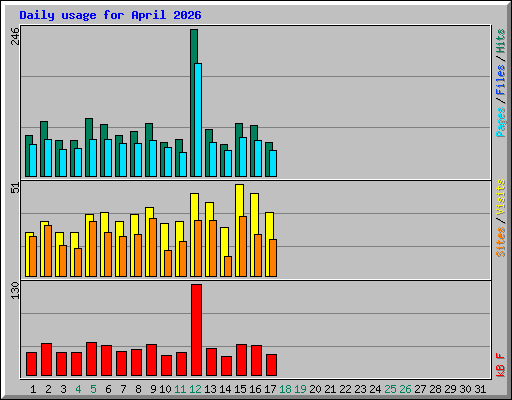The height and width of the screenshot is (400, 512).
Task: Select the orange sites bar for day 5
Action: point(93,249)
